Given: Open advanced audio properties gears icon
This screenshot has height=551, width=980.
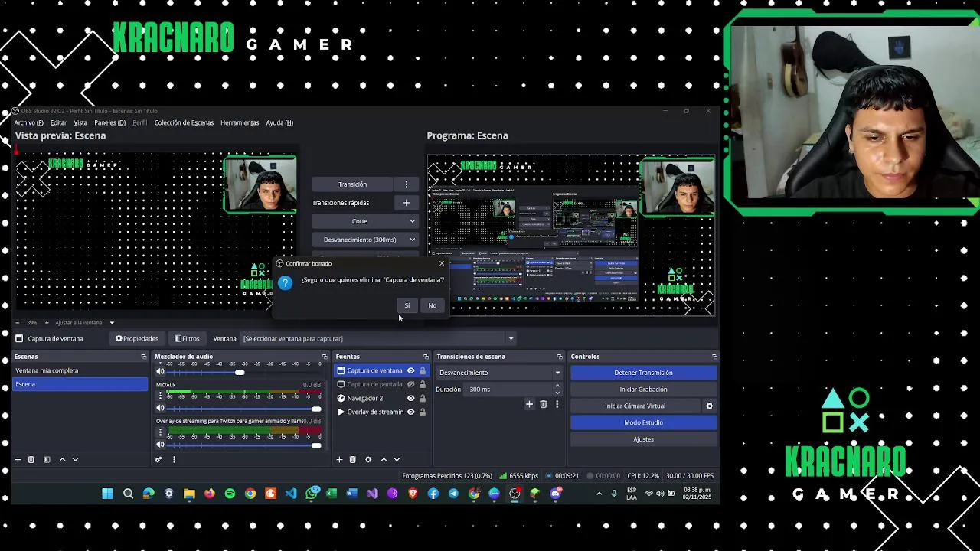Looking at the screenshot, I should coord(158,459).
